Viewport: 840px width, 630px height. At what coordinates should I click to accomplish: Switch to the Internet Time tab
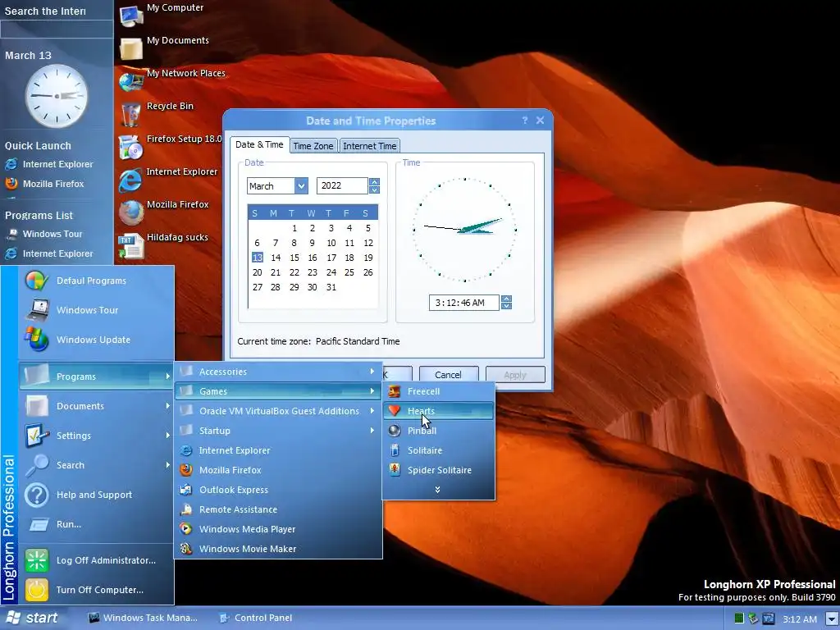point(370,146)
